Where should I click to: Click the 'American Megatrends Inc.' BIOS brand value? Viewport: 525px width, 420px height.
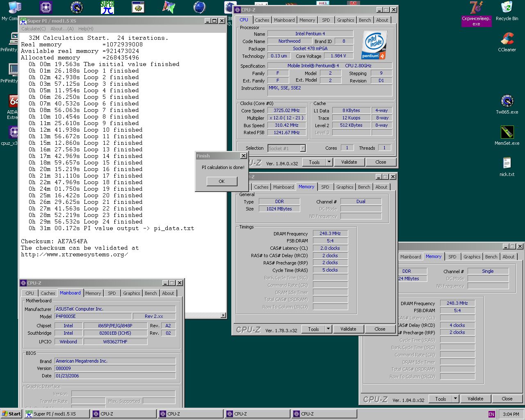(115, 361)
